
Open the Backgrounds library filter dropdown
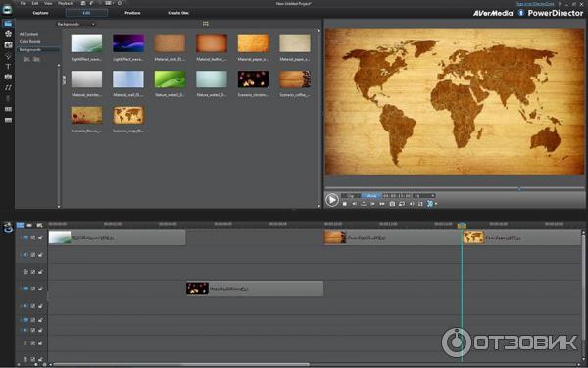[76, 24]
